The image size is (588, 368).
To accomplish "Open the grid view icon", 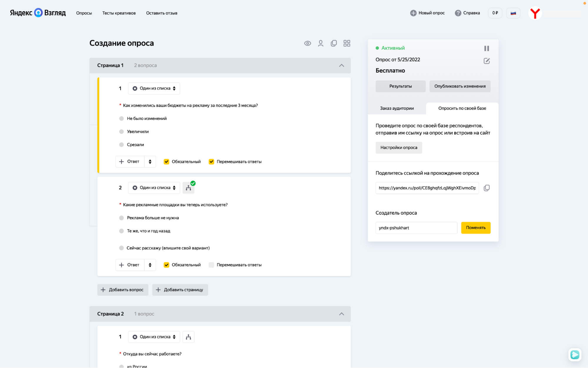I will pos(347,43).
